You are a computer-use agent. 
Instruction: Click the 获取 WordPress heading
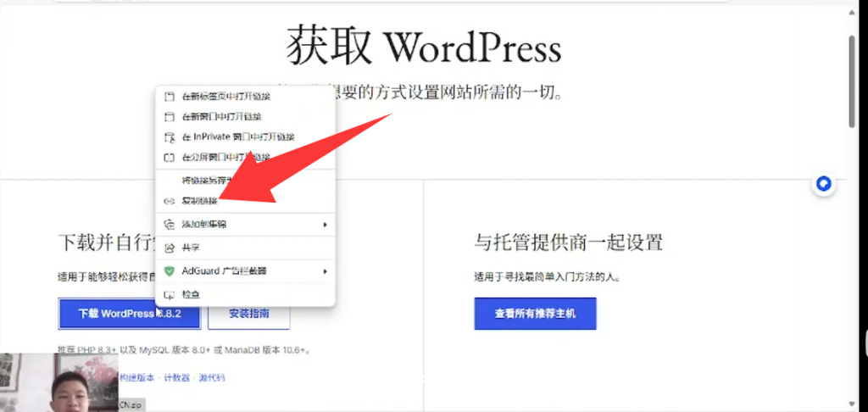point(424,47)
